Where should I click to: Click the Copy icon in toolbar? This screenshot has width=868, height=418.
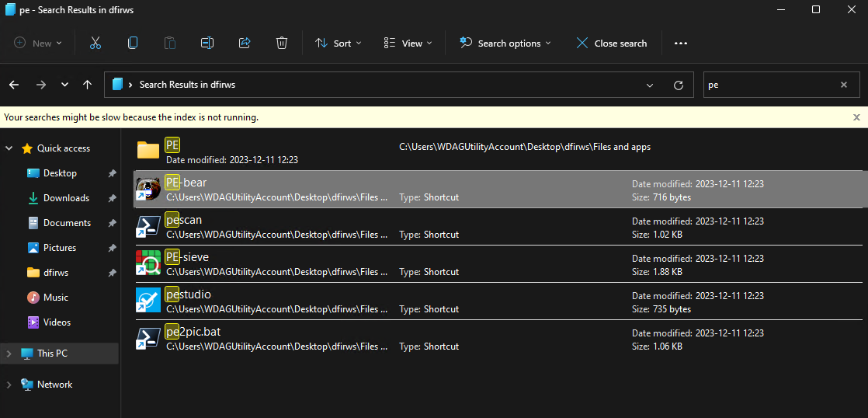[x=133, y=44]
